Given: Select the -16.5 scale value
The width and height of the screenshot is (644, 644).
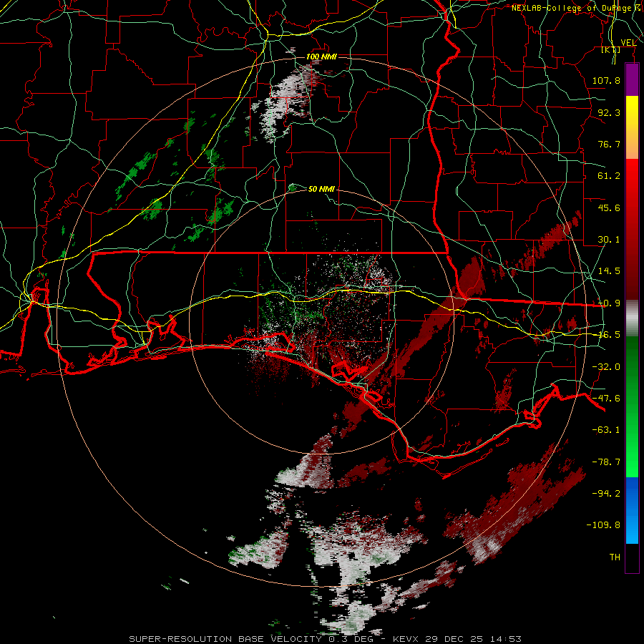Looking at the screenshot, I should tap(609, 334).
